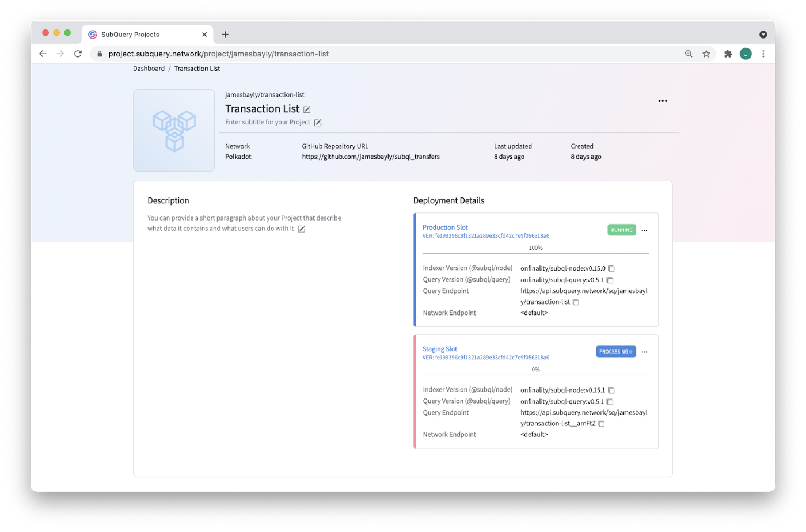The width and height of the screenshot is (806, 532).
Task: Click the Polkadot network value
Action: pos(238,157)
